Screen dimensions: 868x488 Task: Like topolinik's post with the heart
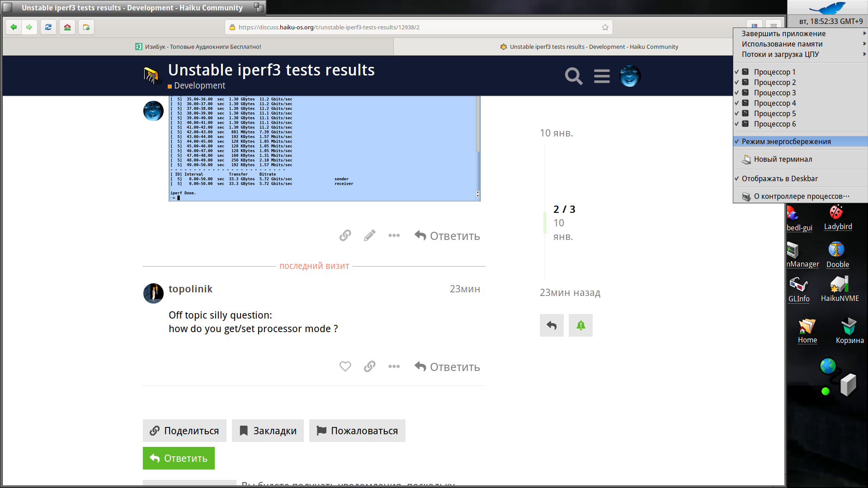pyautogui.click(x=345, y=366)
